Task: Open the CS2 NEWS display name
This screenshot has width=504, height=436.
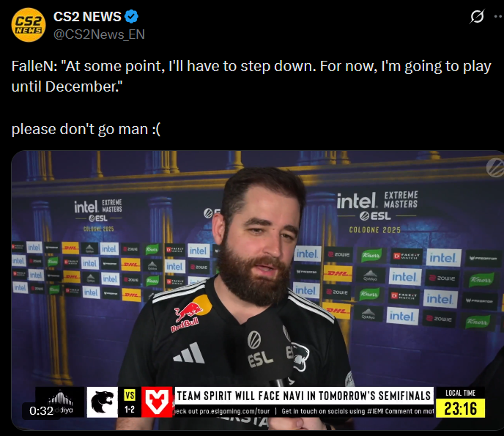Action: 87,17
